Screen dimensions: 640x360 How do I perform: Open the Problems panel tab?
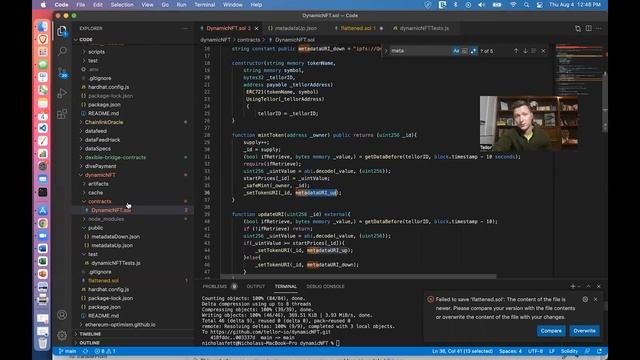pyautogui.click(x=215, y=287)
